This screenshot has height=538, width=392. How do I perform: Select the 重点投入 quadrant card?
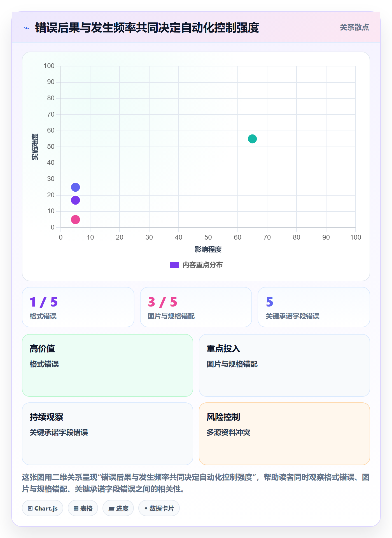pos(284,365)
